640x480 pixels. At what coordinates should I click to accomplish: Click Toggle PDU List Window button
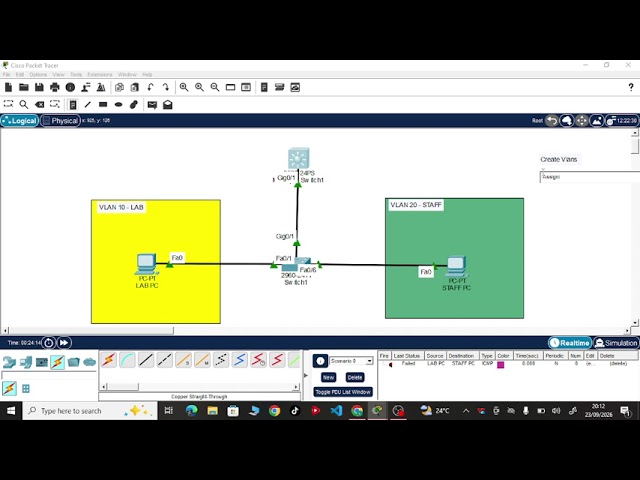(x=343, y=392)
